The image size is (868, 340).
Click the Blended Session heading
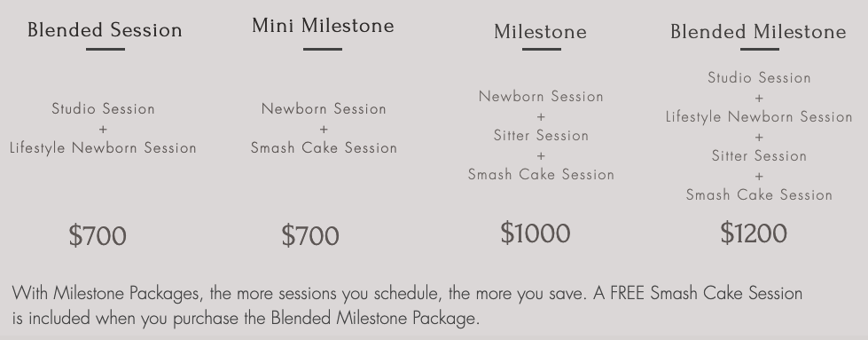tap(105, 30)
